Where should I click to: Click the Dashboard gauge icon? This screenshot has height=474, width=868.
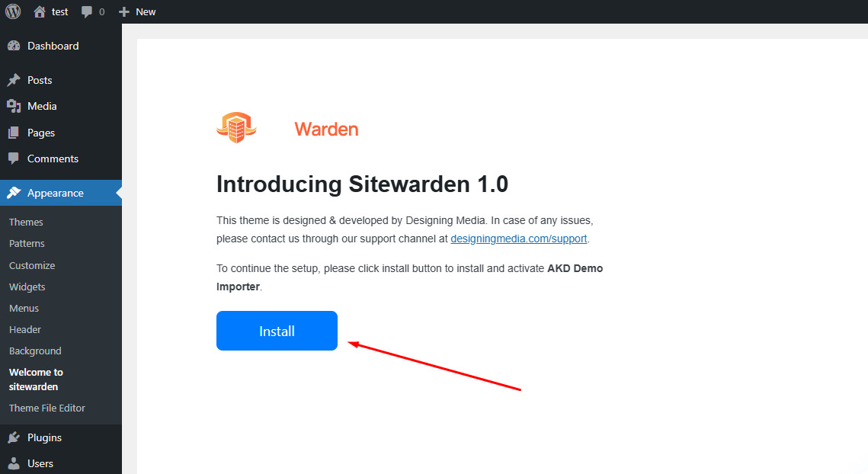click(x=14, y=46)
